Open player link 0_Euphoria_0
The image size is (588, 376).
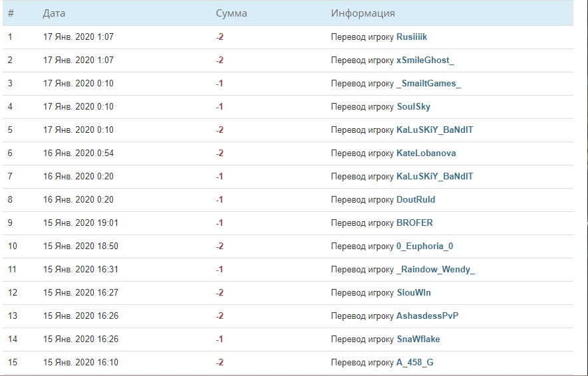click(425, 246)
